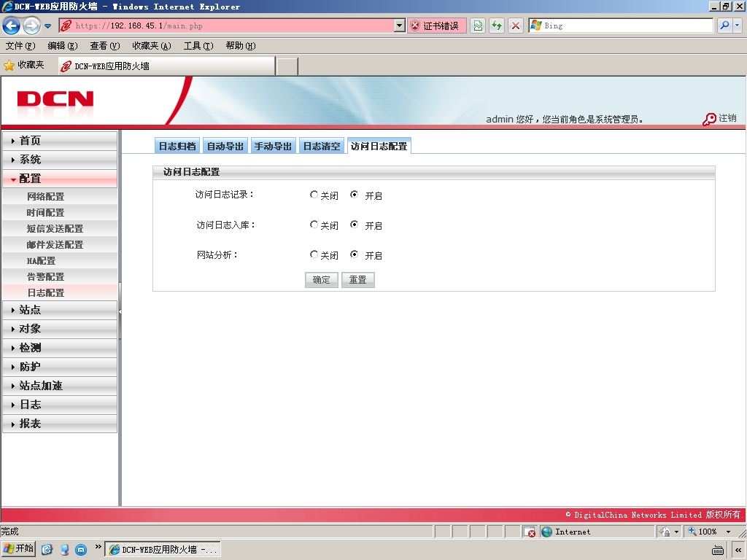Open the 编辑(E) menu
The height and width of the screenshot is (560, 747).
[63, 46]
